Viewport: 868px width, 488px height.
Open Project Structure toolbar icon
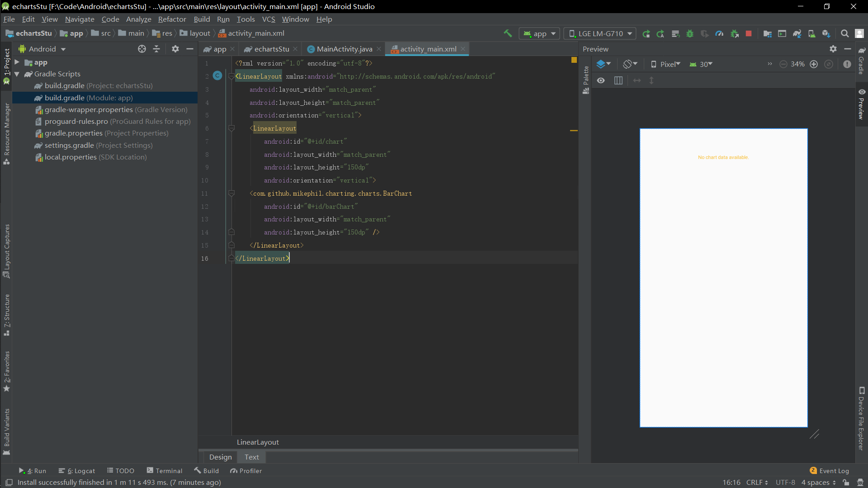tap(767, 33)
